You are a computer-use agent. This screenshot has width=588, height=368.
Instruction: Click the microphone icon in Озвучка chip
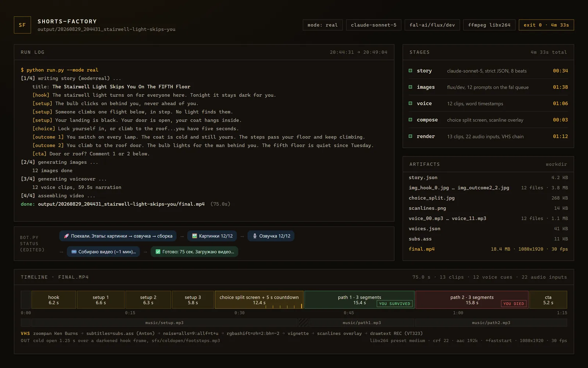255,236
